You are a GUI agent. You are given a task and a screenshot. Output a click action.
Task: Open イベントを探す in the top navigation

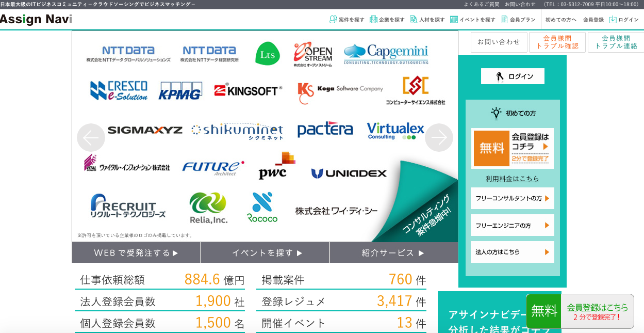tap(473, 20)
